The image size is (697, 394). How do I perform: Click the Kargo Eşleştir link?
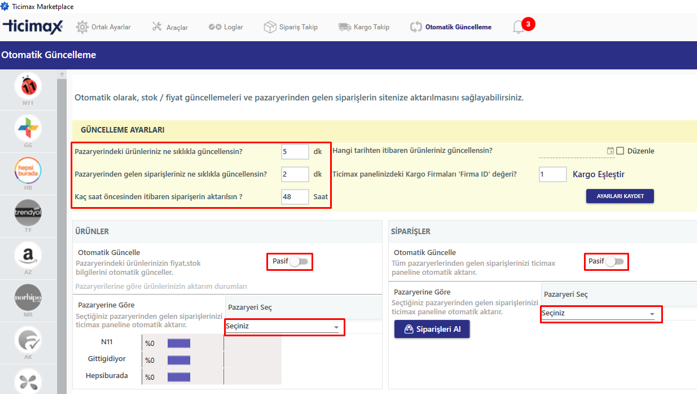(598, 174)
